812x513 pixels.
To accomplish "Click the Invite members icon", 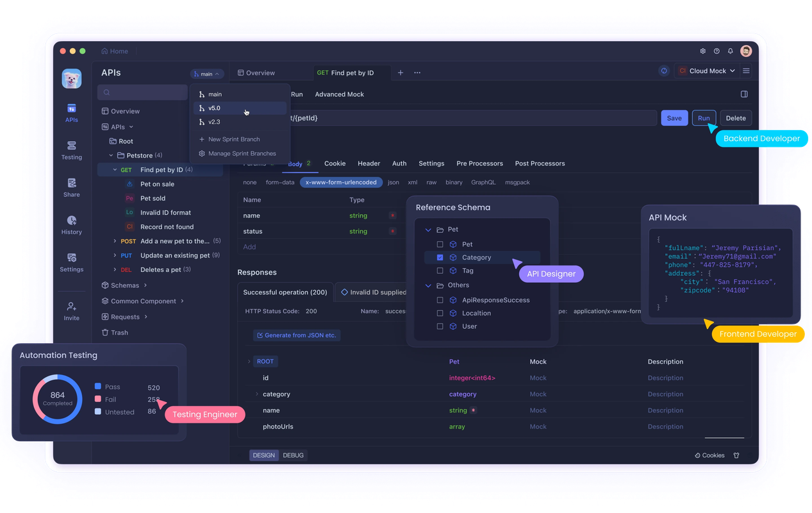I will (x=72, y=306).
